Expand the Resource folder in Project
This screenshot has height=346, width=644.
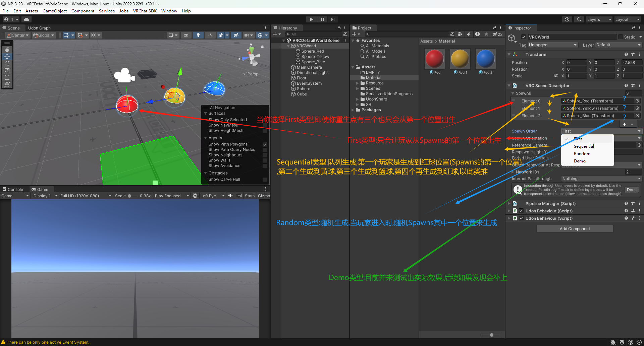(357, 83)
